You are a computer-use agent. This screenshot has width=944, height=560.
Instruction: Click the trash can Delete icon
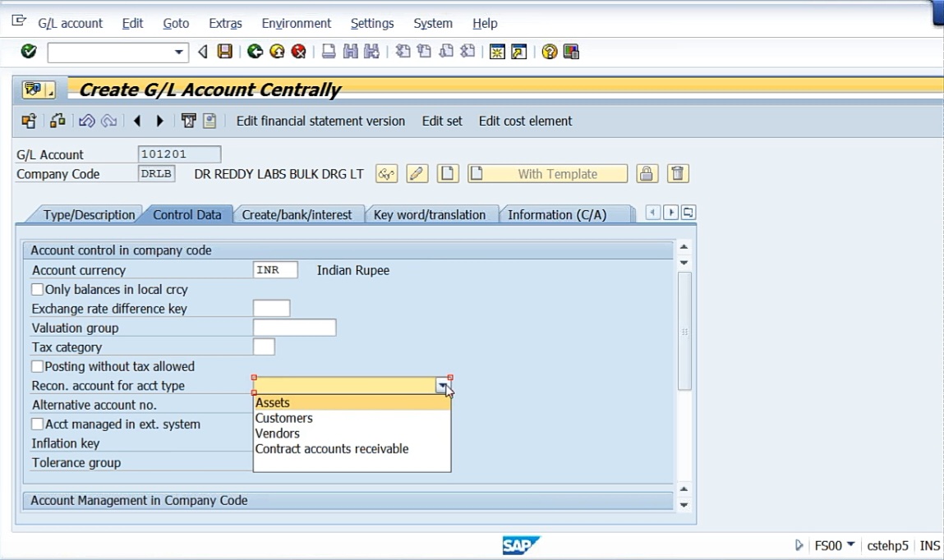tap(677, 174)
